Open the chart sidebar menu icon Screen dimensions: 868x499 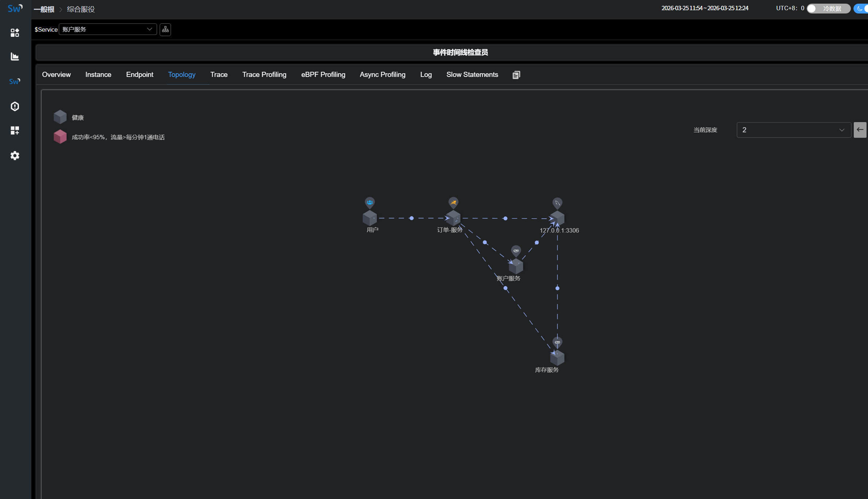tap(15, 56)
